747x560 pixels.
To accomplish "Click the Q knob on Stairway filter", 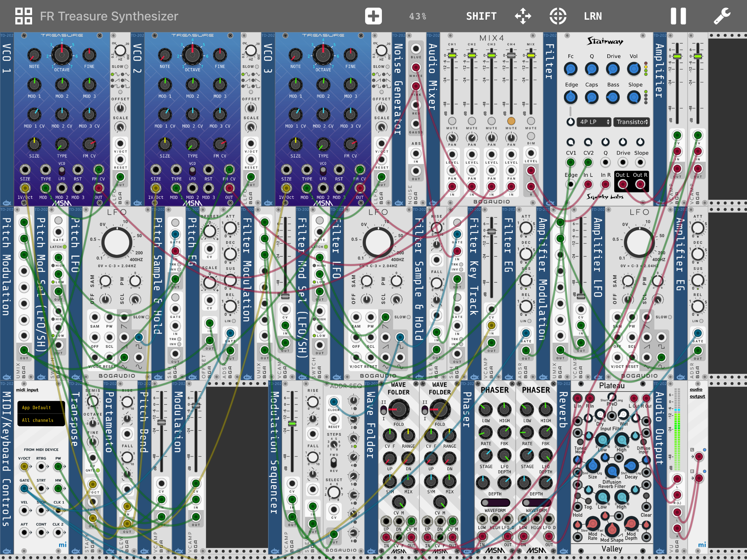I will [592, 69].
